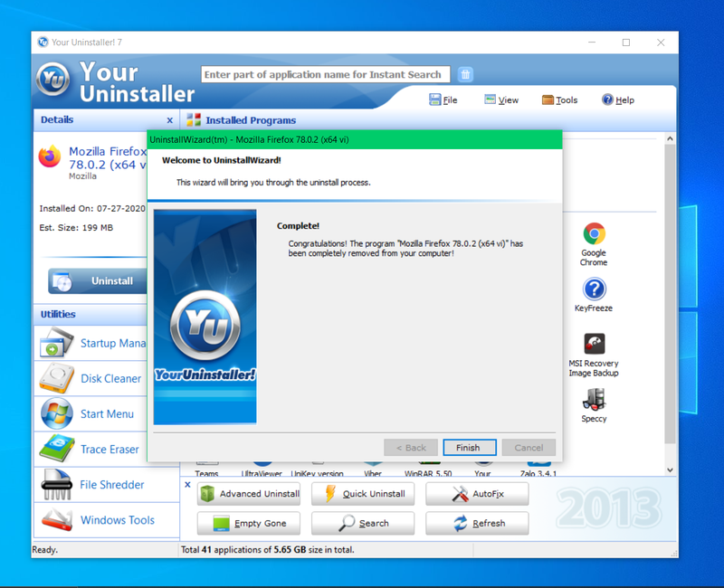
Task: Open the Trace Eraser utility
Action: click(x=90, y=450)
